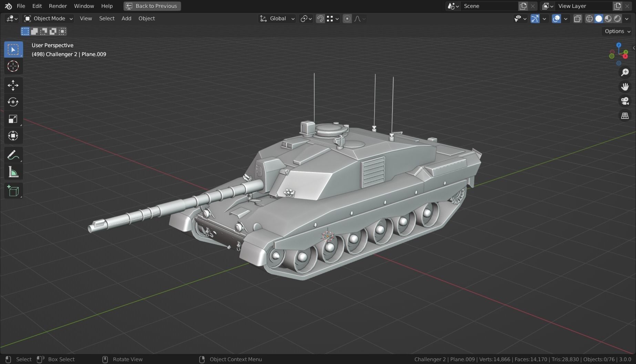The width and height of the screenshot is (636, 364).
Task: Toggle snapping magnet
Action: click(x=320, y=19)
